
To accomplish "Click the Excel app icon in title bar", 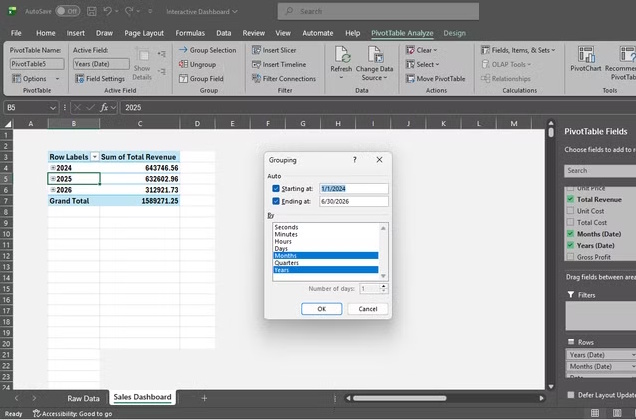I will click(12, 11).
